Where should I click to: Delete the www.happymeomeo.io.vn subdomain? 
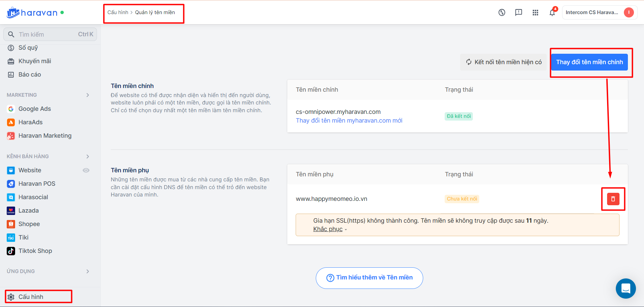(613, 199)
